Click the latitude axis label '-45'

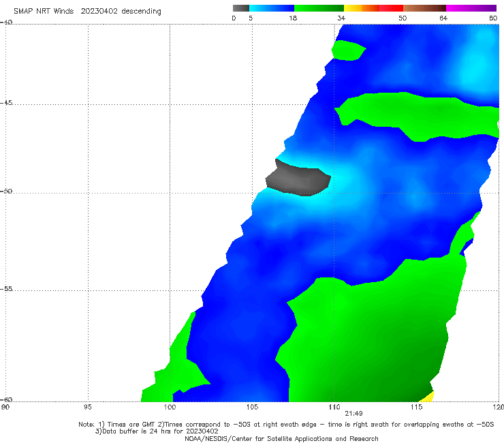point(6,103)
